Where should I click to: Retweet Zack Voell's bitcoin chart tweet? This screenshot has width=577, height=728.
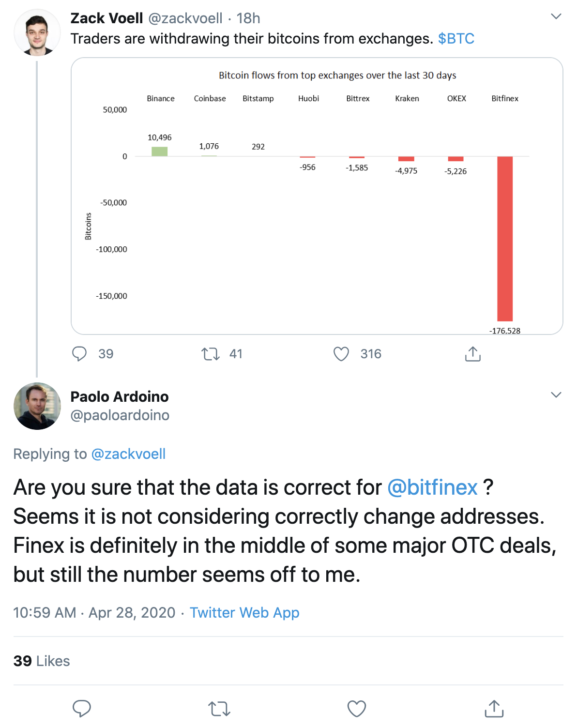pyautogui.click(x=211, y=354)
